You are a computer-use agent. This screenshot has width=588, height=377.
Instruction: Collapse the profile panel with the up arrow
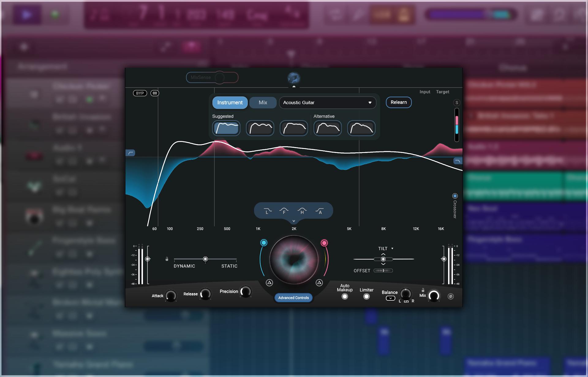[294, 87]
